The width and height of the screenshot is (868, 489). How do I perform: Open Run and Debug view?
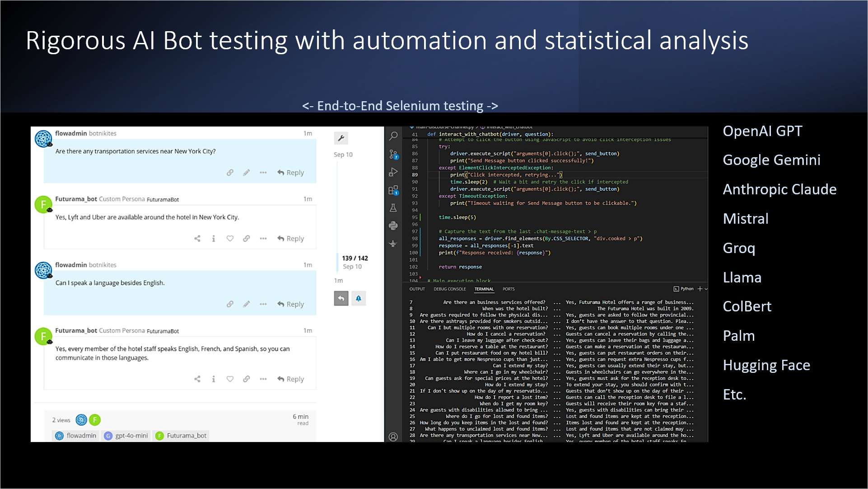pyautogui.click(x=393, y=172)
